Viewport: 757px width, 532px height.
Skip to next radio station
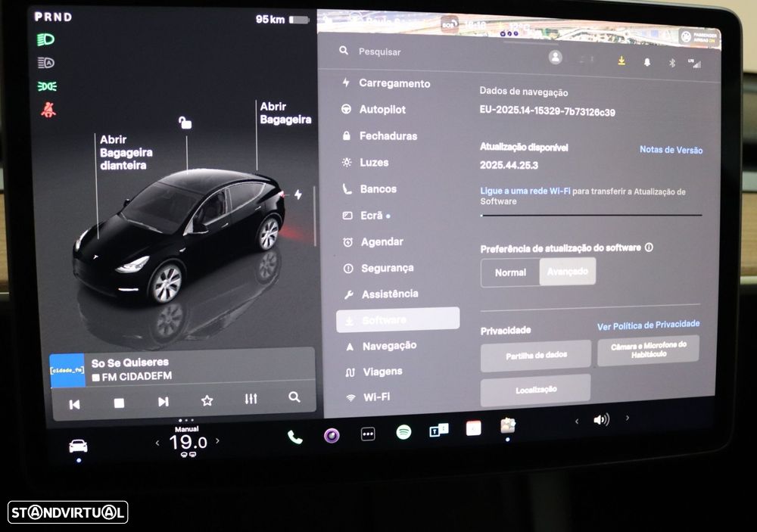coord(164,401)
